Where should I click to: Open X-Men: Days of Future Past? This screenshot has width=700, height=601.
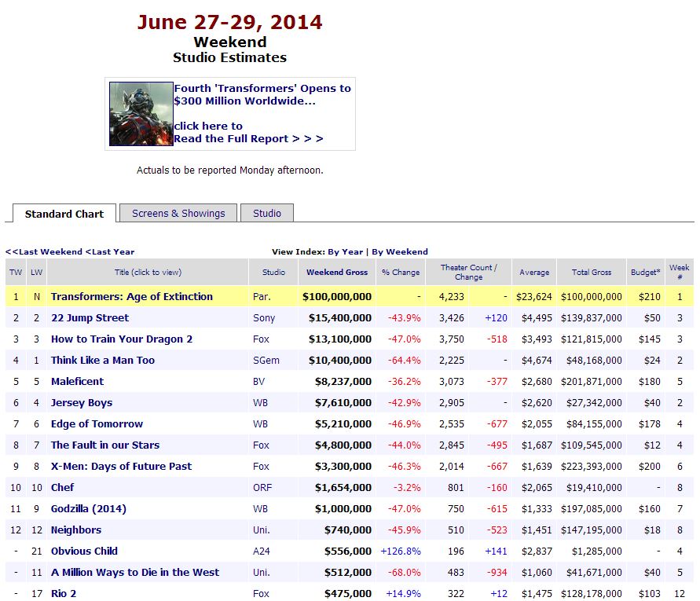pos(121,466)
